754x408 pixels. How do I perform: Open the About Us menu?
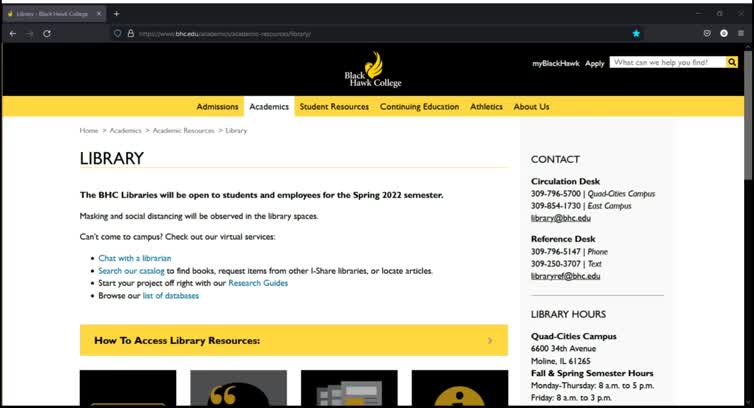(x=531, y=107)
